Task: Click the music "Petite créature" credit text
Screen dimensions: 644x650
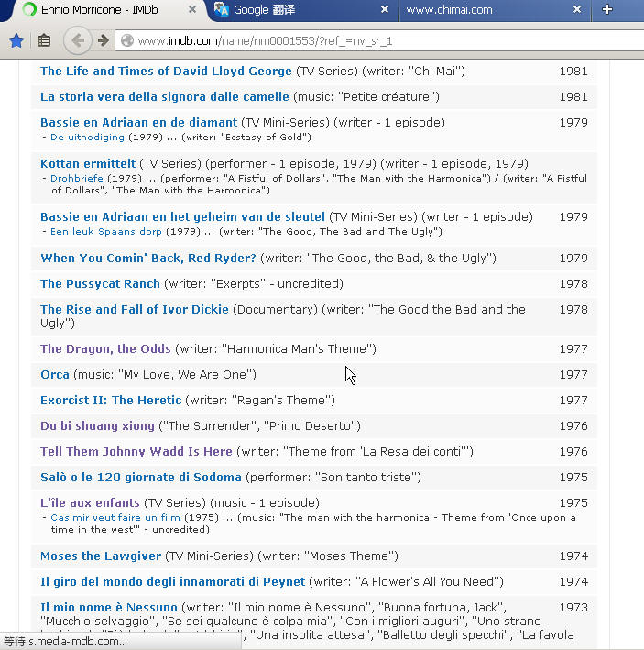Action: point(366,96)
